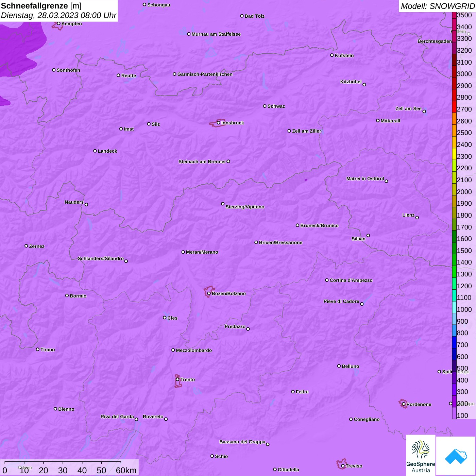
Task: Click the Meran/Merano label
Action: point(202,252)
